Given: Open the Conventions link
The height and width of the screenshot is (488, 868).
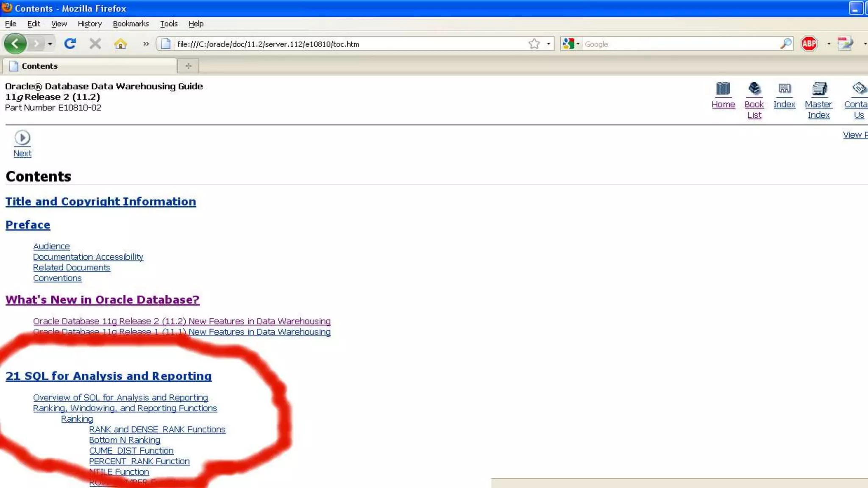Looking at the screenshot, I should point(57,278).
